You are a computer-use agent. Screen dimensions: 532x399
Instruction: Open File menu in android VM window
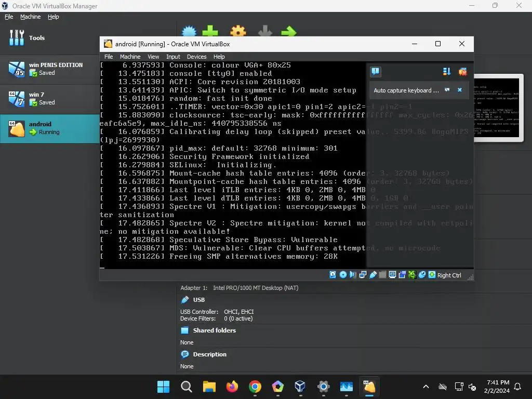click(x=109, y=57)
